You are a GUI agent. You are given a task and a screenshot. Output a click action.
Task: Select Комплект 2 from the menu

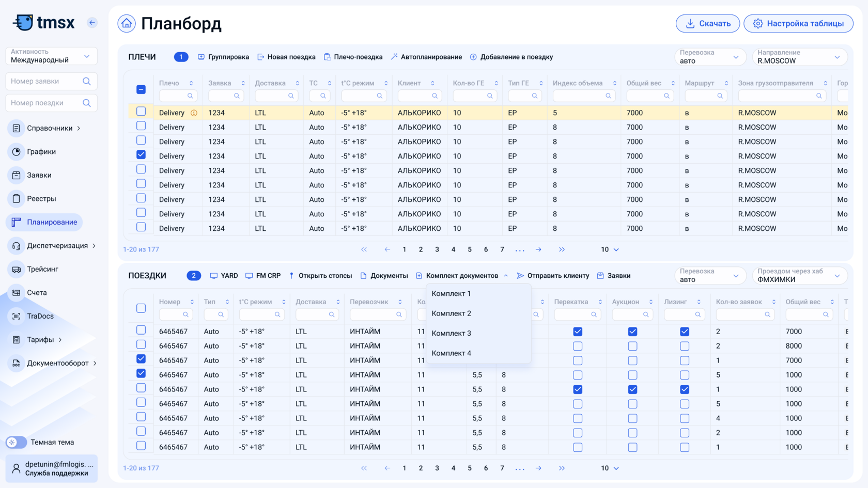[x=452, y=313]
